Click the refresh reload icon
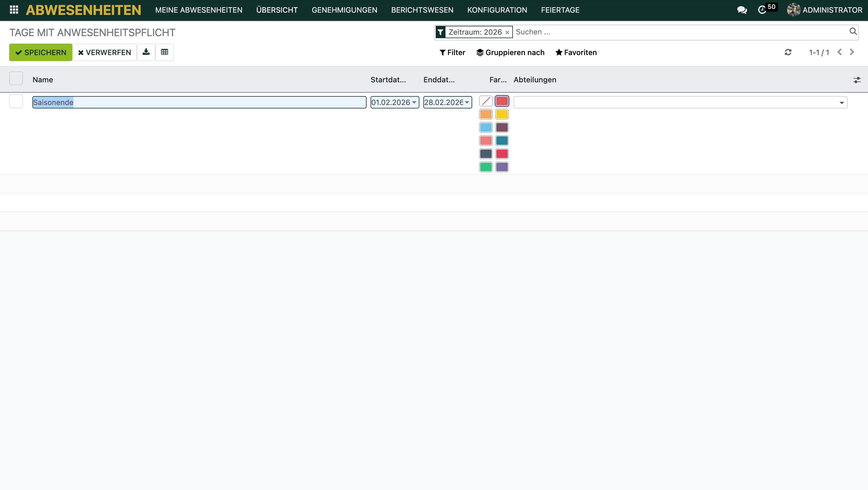868x490 pixels. (x=788, y=52)
